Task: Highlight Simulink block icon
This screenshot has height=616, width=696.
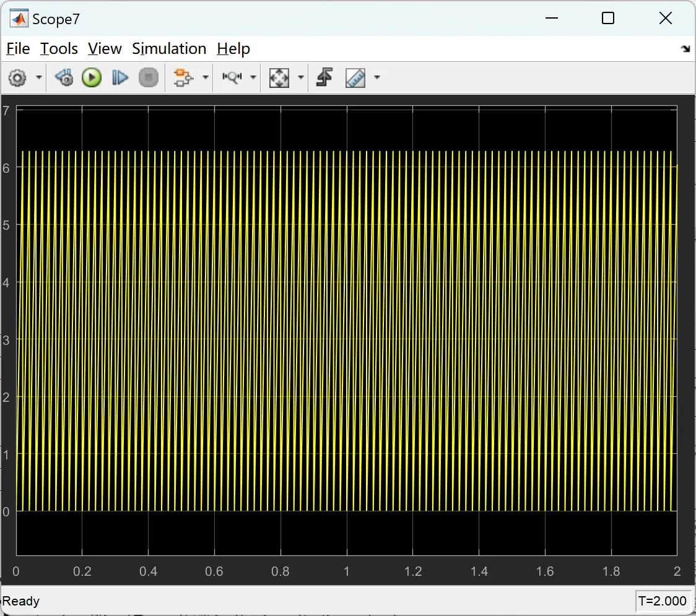Action: [183, 77]
